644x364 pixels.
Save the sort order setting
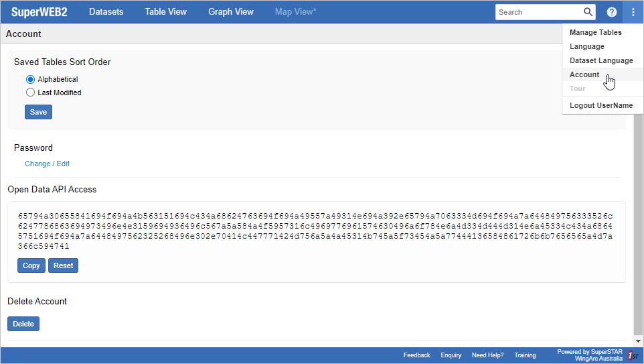point(38,112)
